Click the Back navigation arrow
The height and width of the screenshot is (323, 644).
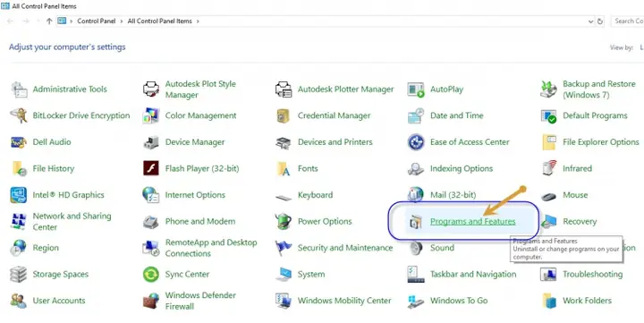click(x=10, y=21)
